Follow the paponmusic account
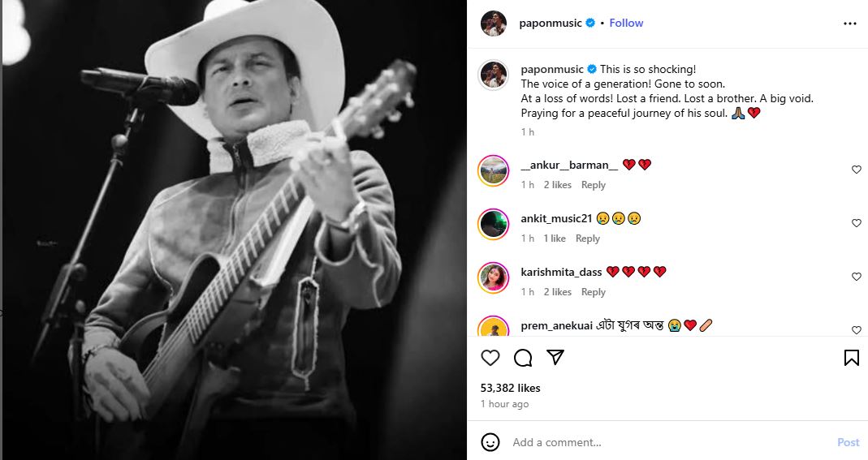868x460 pixels. coord(626,24)
